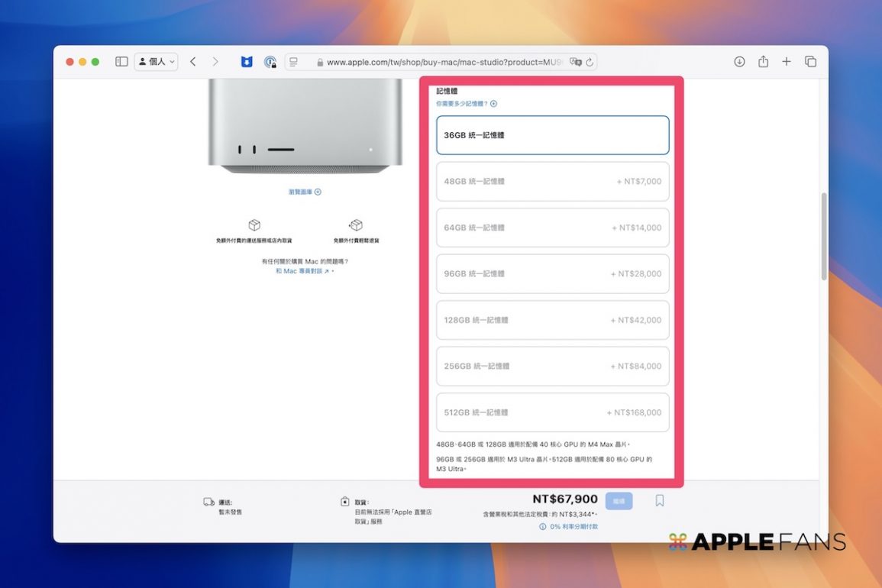This screenshot has height=588, width=882.
Task: Open the Safari downloads list
Action: point(739,62)
